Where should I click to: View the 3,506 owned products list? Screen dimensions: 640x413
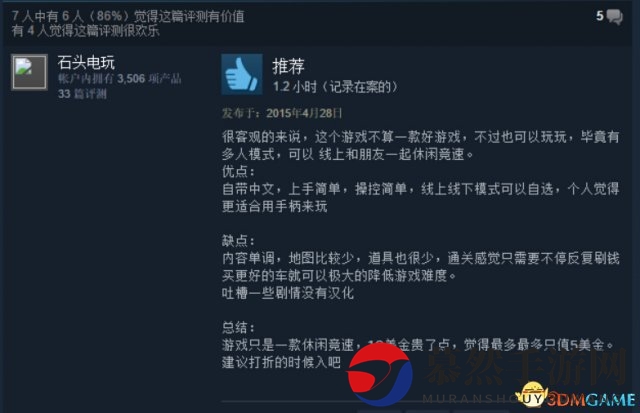coord(120,78)
